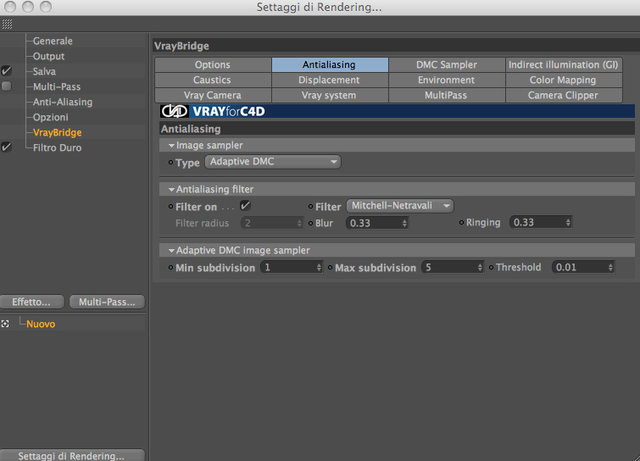This screenshot has height=461, width=640.
Task: Switch to the Options tab
Action: tap(213, 65)
